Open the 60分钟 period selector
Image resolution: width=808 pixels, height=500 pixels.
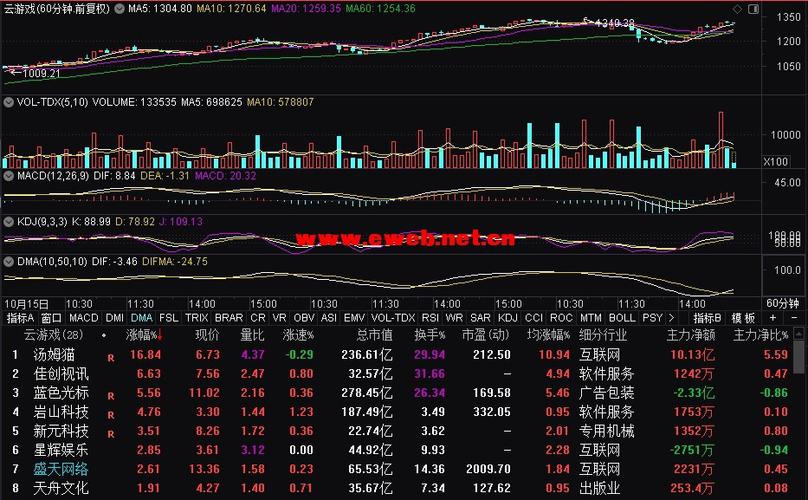pos(783,304)
